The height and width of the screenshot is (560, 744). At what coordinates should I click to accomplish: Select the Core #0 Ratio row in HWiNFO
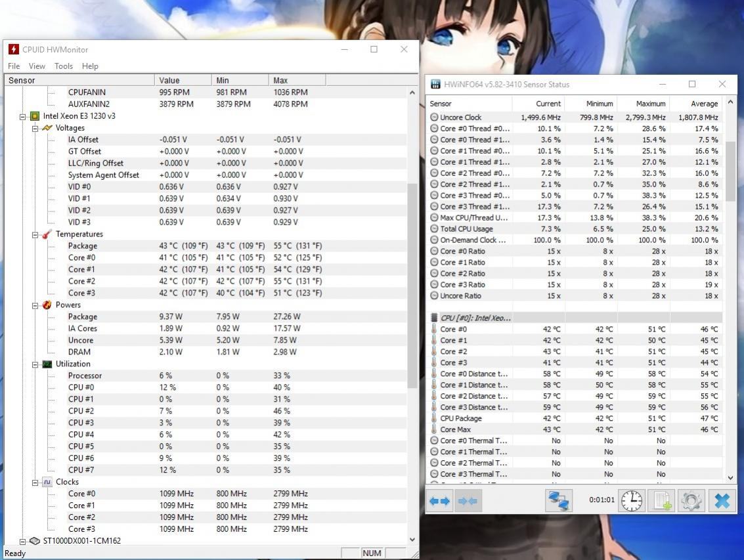click(574, 251)
